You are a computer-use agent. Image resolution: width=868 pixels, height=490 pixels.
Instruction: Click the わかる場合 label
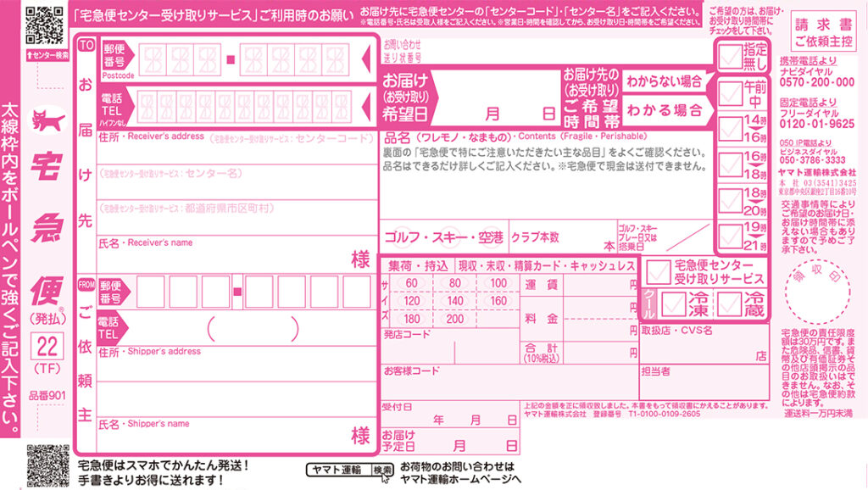[x=665, y=110]
